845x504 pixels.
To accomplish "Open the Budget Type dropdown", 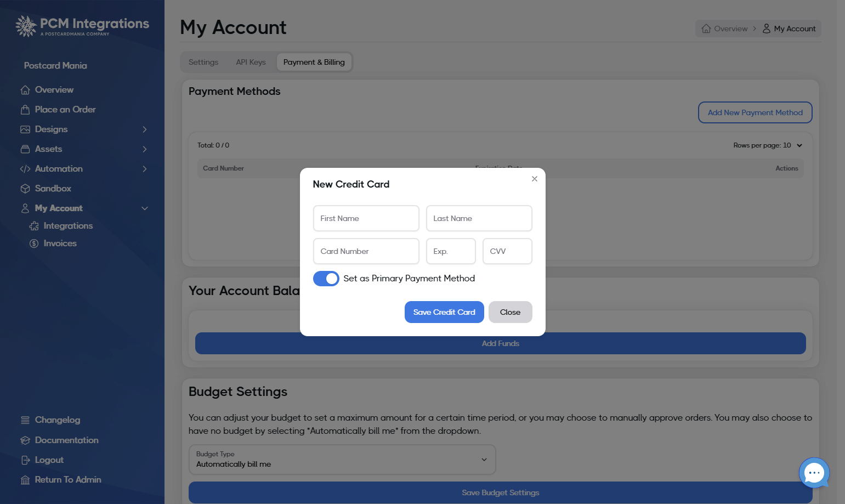I will [342, 460].
